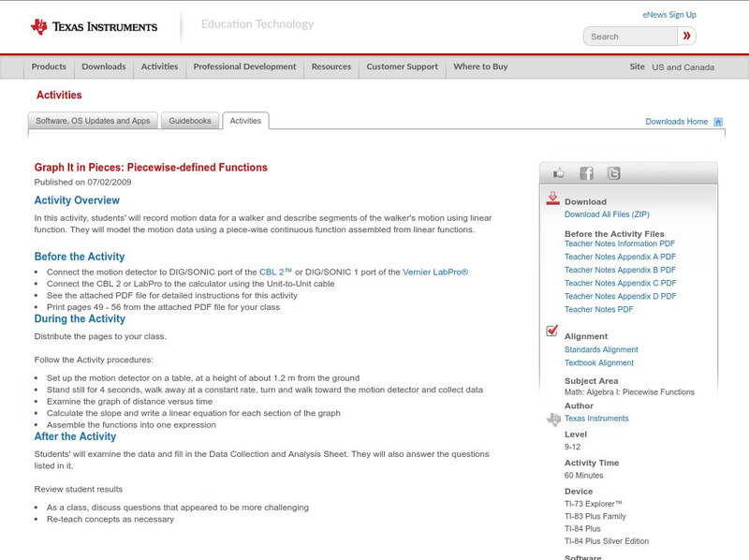
Task: Submit search with the red arrow button
Action: (x=687, y=36)
